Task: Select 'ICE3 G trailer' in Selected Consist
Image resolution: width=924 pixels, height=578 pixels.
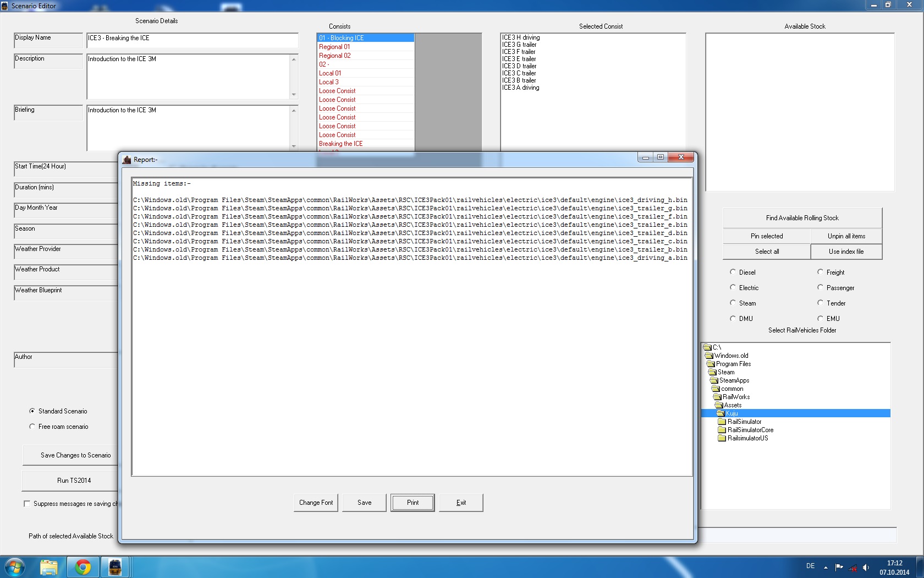Action: tap(519, 45)
